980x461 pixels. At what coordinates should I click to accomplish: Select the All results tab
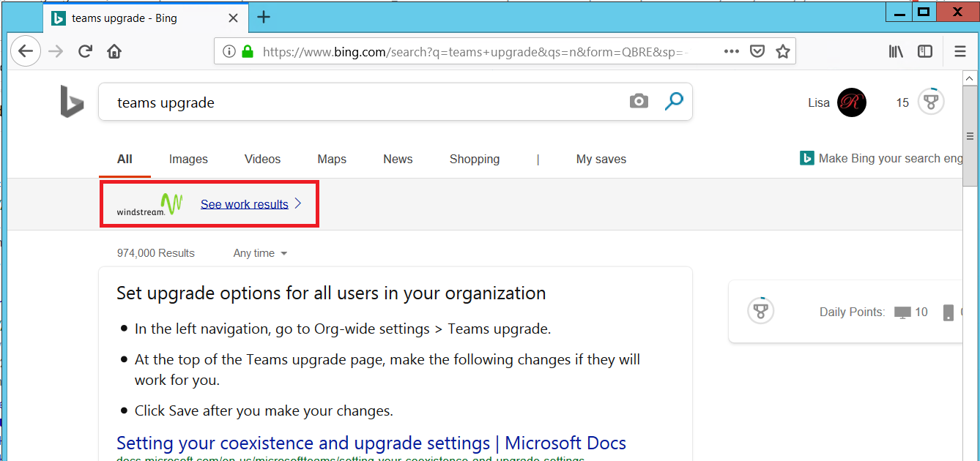125,159
